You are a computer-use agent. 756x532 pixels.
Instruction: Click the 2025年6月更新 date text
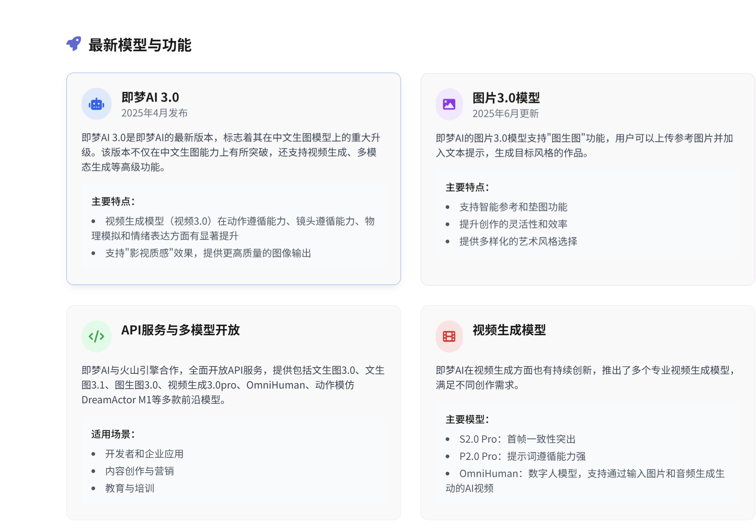(x=506, y=114)
